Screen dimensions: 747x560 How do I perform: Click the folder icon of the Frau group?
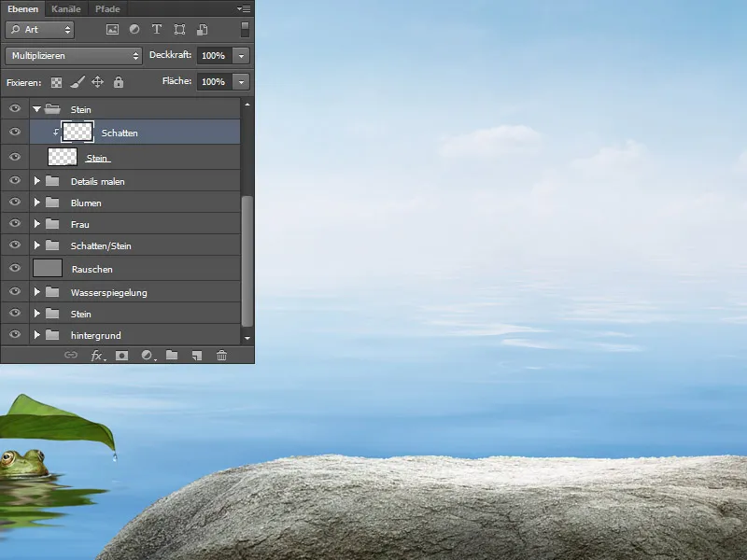52,224
